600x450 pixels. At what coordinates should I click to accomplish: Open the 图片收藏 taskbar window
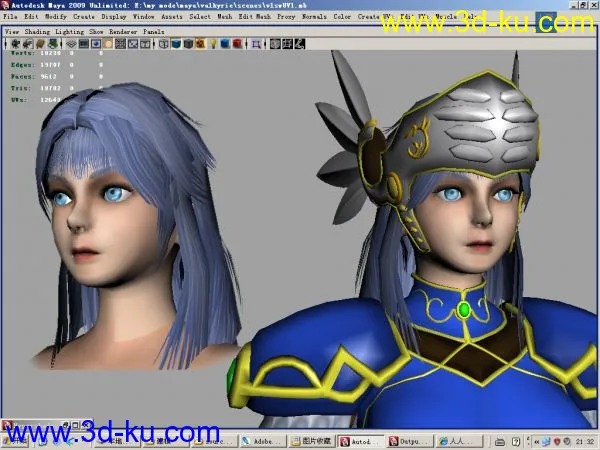coord(312,441)
